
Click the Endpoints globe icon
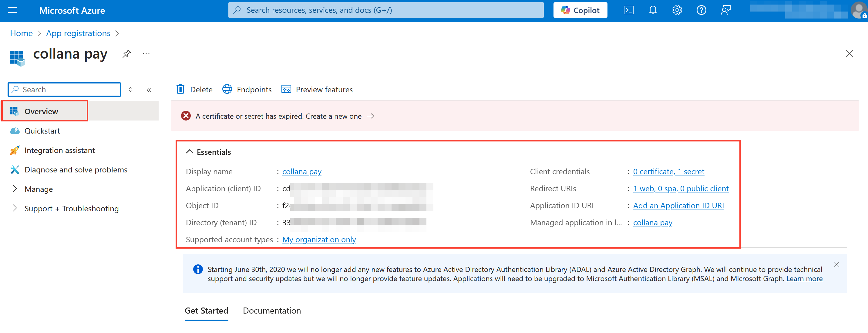pos(227,89)
